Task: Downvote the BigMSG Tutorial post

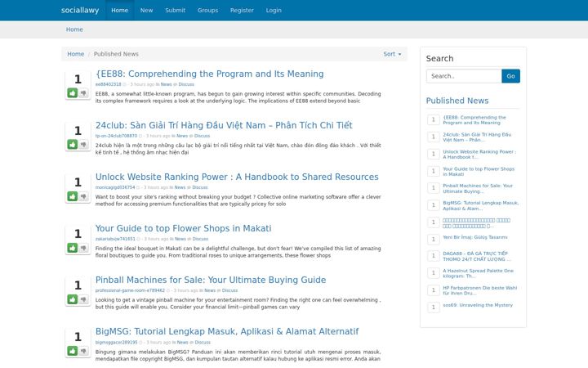Action: [83, 351]
